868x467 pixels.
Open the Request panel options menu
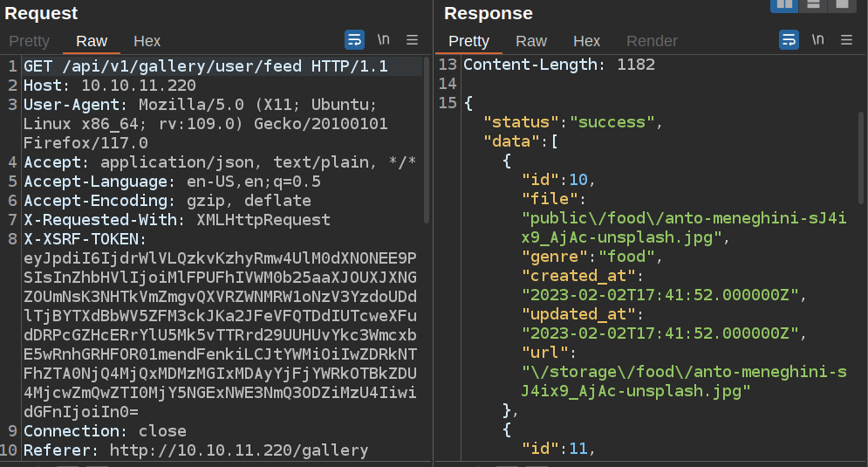point(413,40)
